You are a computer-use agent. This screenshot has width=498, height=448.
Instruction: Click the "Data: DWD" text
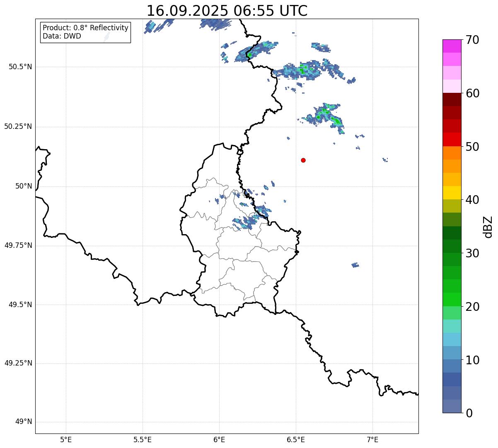coord(62,36)
